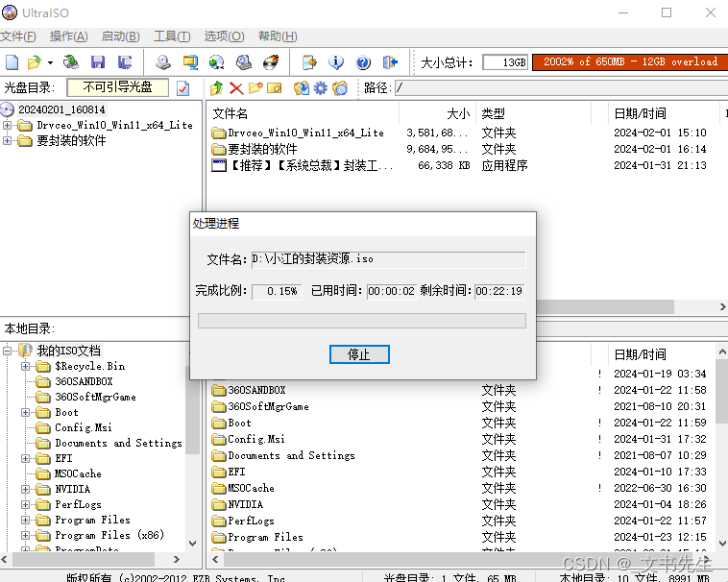The height and width of the screenshot is (582, 728).
Task: Click the 13GB total size field
Action: [505, 62]
